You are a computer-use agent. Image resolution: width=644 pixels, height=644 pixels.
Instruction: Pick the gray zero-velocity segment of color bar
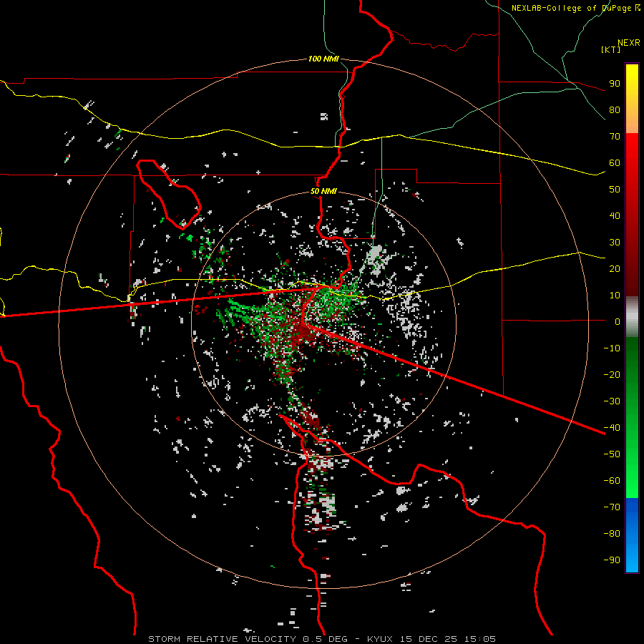coord(632,317)
